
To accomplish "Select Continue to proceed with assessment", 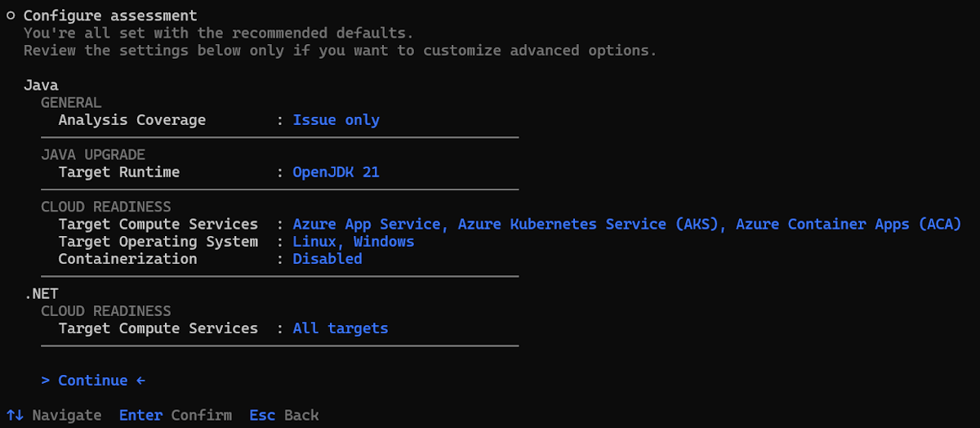I will [x=92, y=381].
